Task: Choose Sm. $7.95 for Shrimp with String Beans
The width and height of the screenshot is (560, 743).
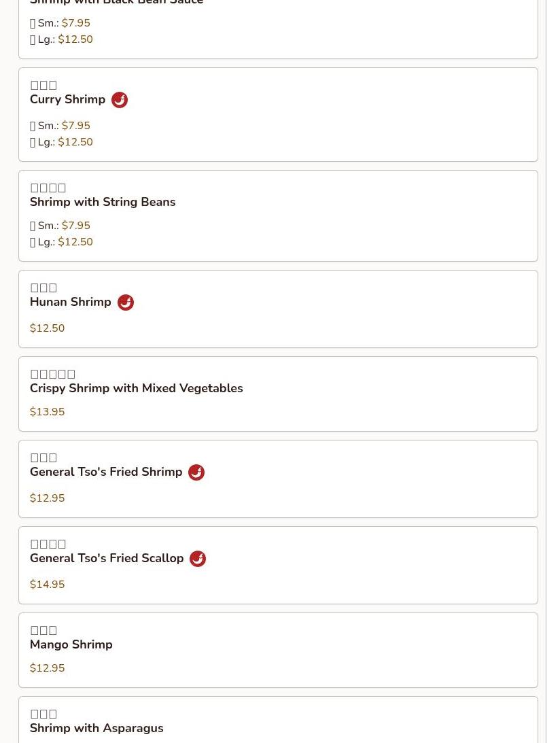Action: coord(60,226)
